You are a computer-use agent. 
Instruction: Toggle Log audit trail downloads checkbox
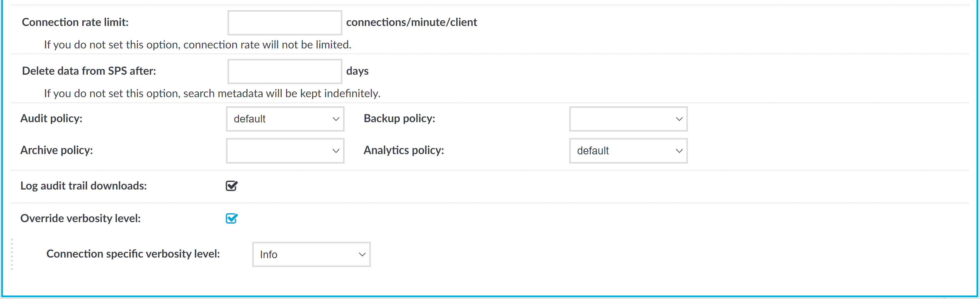pyautogui.click(x=232, y=186)
